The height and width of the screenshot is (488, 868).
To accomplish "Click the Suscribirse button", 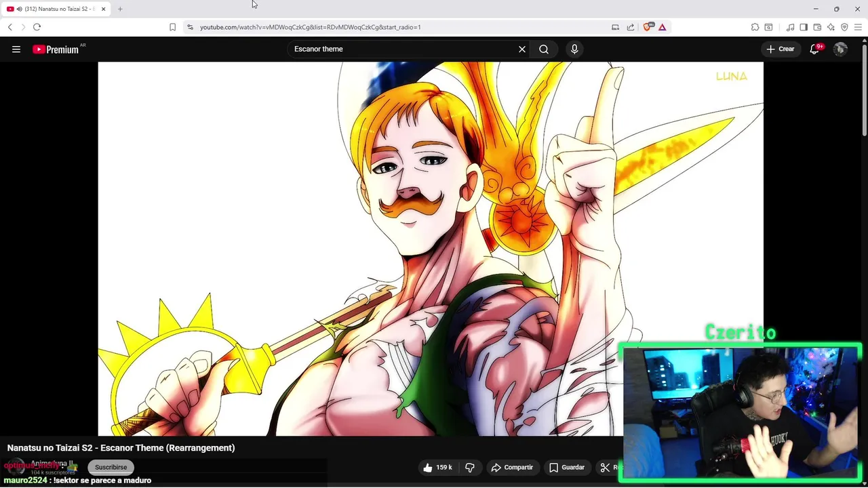I will point(111,467).
